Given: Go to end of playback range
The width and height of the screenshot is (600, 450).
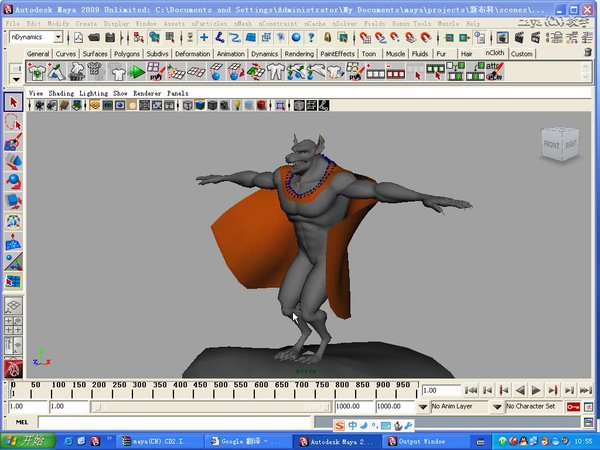Looking at the screenshot, I should click(x=585, y=390).
